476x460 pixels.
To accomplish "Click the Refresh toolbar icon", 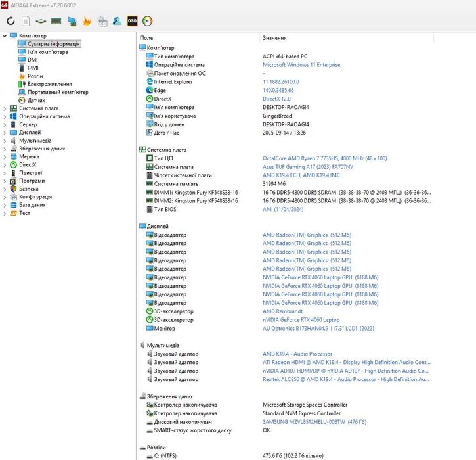I will click(x=11, y=21).
